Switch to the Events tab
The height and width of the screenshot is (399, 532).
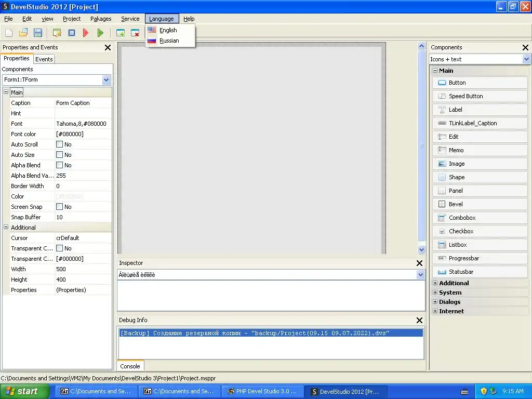44,59
